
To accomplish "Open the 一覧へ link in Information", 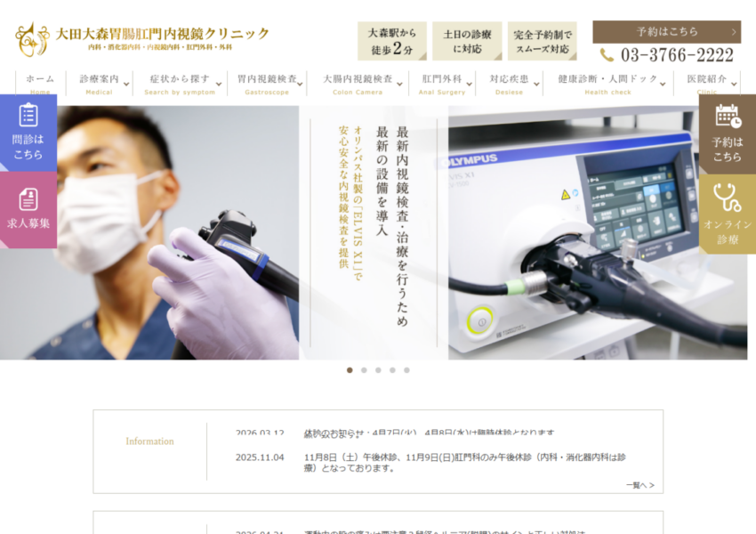I will 640,485.
